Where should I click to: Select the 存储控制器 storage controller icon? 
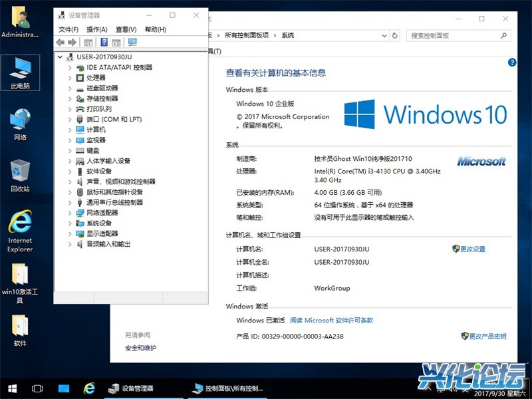click(x=80, y=98)
